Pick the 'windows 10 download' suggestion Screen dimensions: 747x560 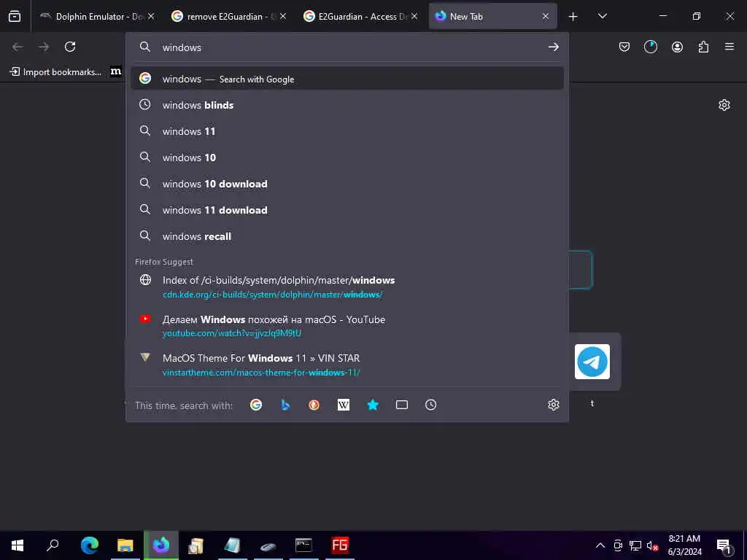347,183
